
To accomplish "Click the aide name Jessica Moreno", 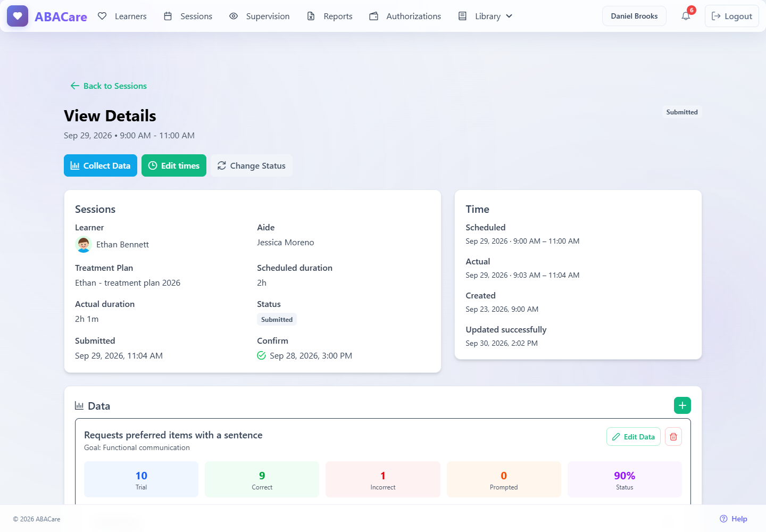I will [x=286, y=243].
